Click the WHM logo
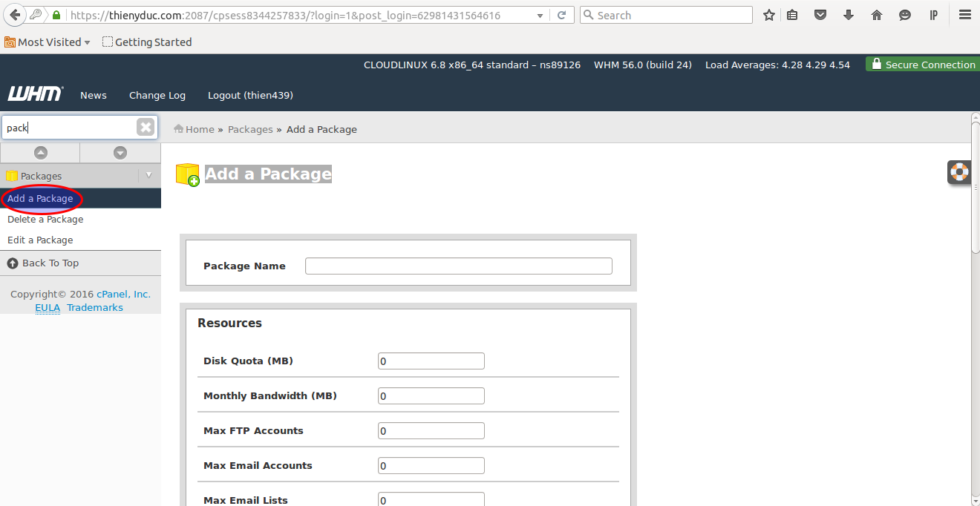Viewport: 980px width, 506px height. click(x=35, y=94)
